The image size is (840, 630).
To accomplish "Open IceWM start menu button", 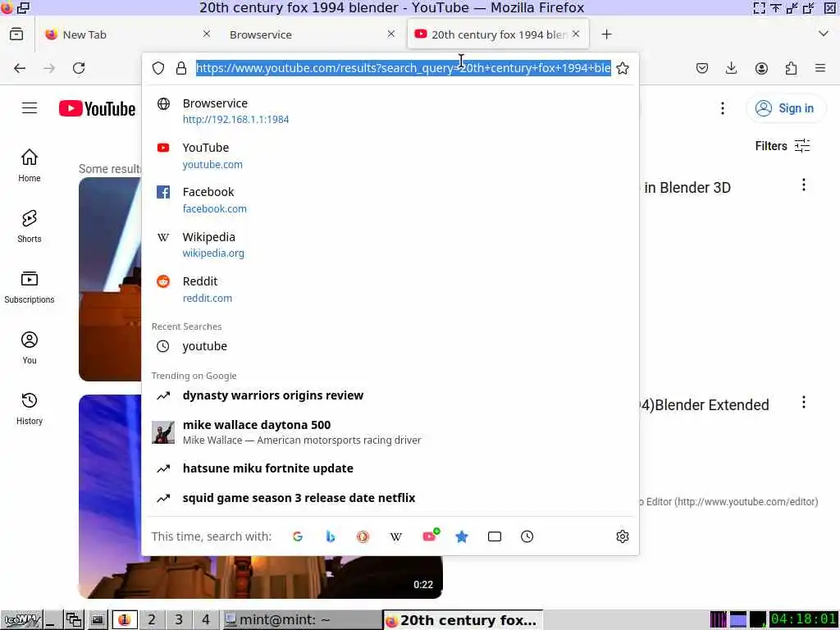I will [21, 620].
